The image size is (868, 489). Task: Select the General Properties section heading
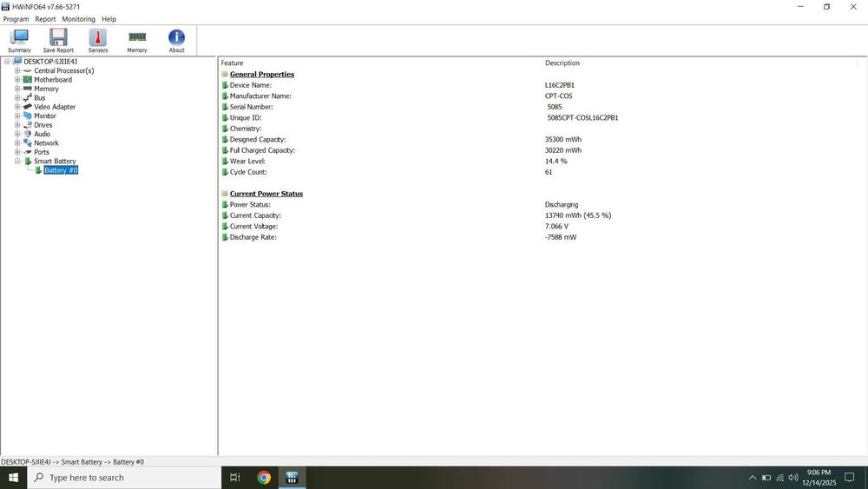pos(262,74)
